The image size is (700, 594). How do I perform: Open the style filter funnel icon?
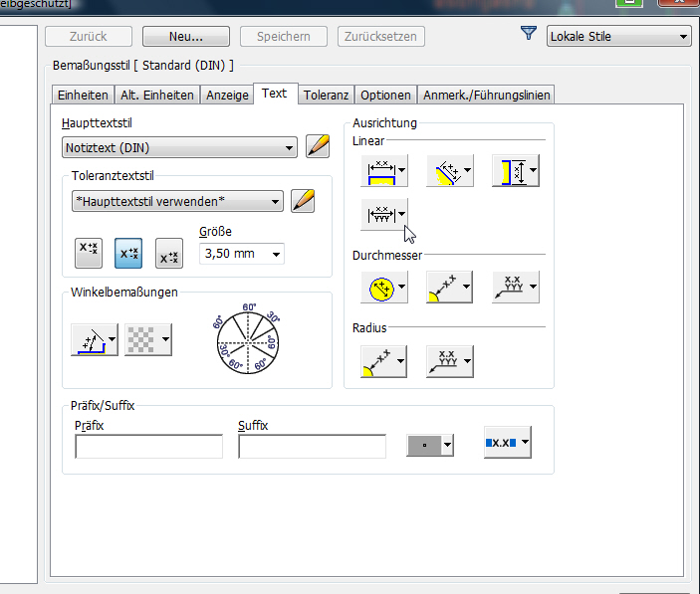(529, 33)
